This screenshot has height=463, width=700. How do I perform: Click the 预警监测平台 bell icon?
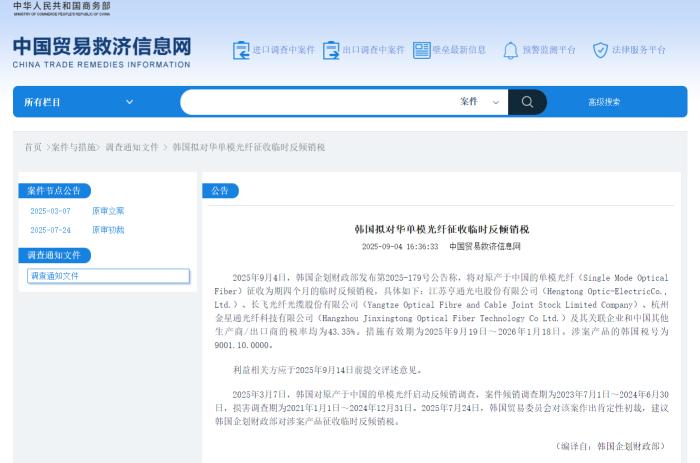(510, 50)
